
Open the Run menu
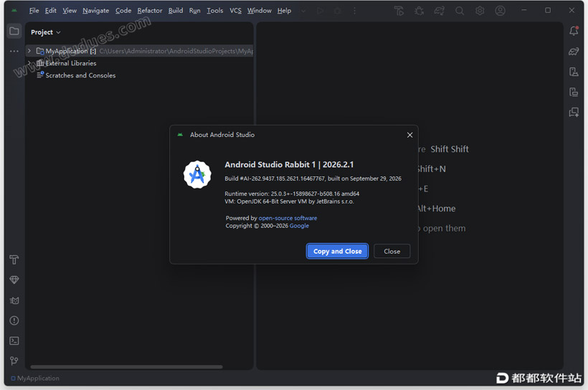point(194,11)
